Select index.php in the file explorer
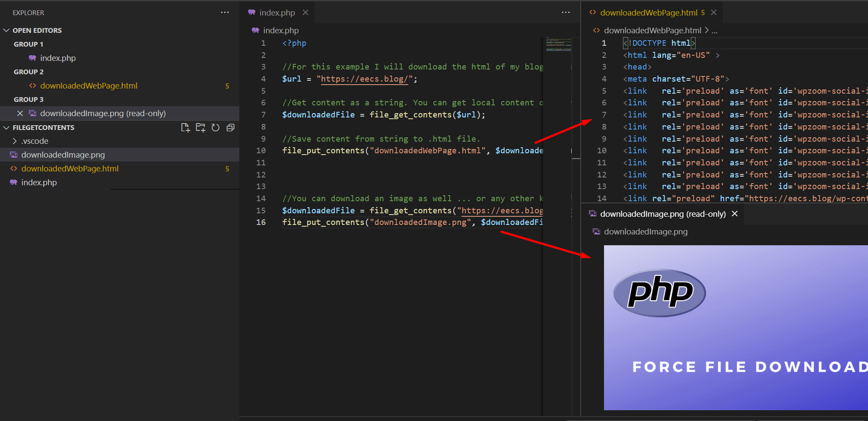This screenshot has width=868, height=421. (39, 182)
